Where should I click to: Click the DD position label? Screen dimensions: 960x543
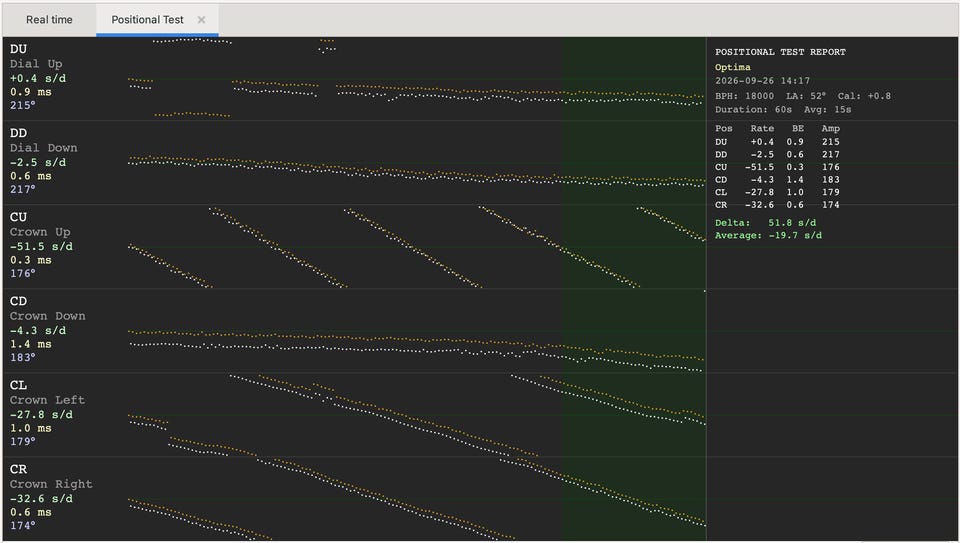[18, 133]
